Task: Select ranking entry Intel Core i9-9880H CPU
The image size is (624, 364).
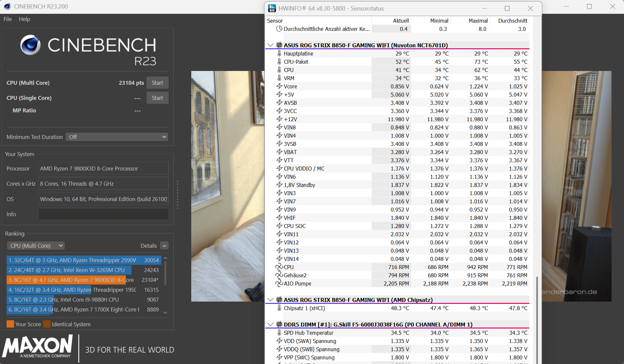Action: pyautogui.click(x=84, y=300)
